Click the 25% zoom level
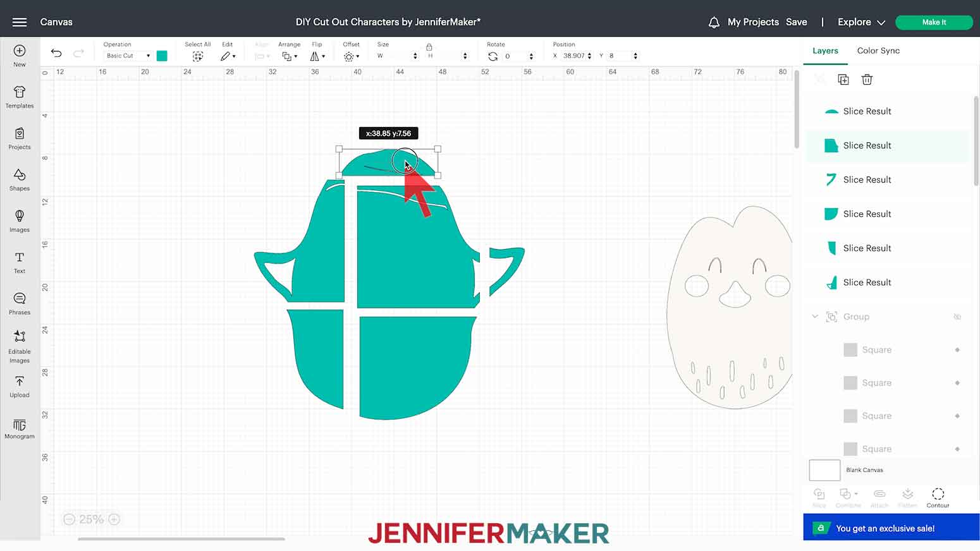Image resolution: width=980 pixels, height=551 pixels. click(92, 519)
